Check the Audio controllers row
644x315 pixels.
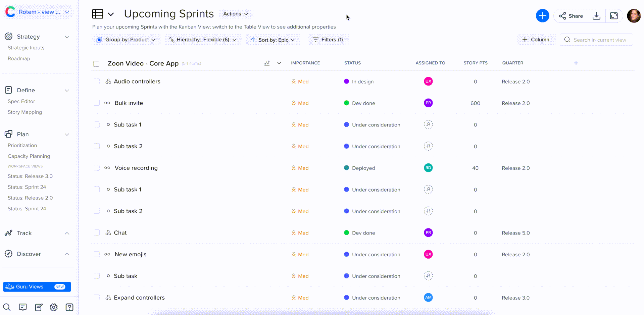tap(97, 82)
